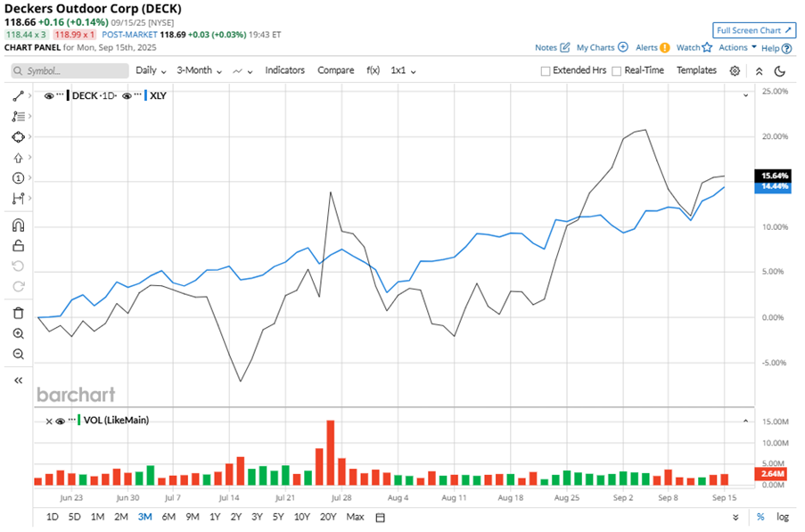Open the 3-Month period dropdown
805x532 pixels.
point(199,70)
